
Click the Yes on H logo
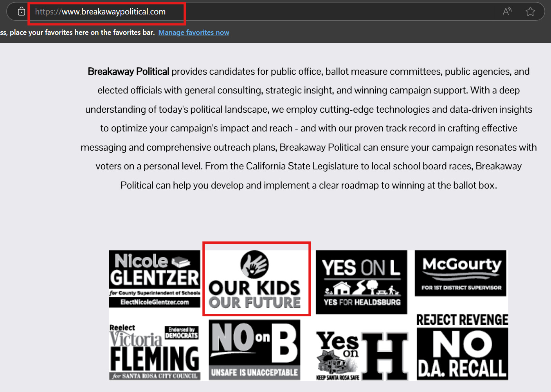tap(362, 355)
